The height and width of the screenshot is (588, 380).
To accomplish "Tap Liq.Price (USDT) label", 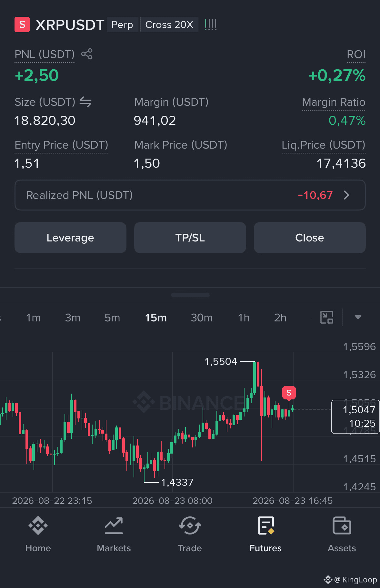I will pos(324,145).
